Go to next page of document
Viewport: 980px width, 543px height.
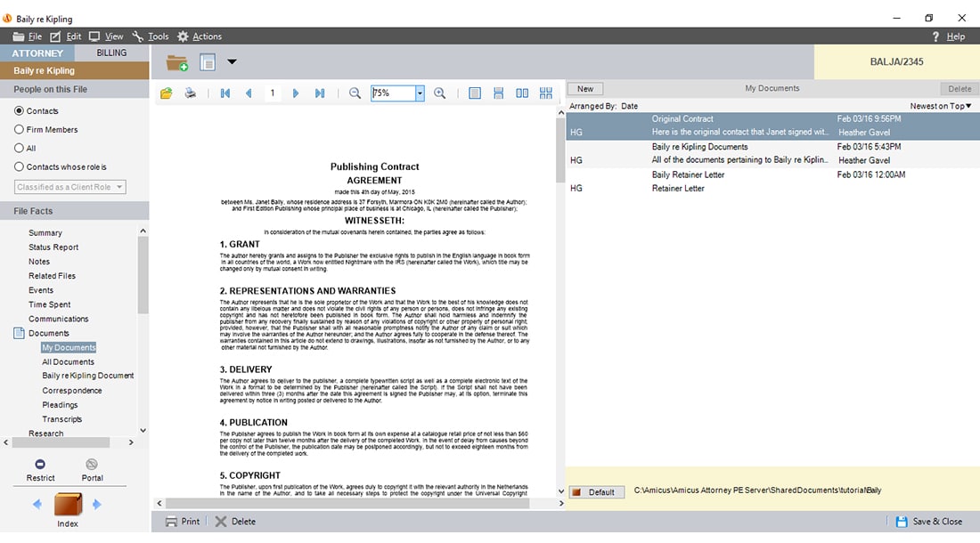coord(296,93)
